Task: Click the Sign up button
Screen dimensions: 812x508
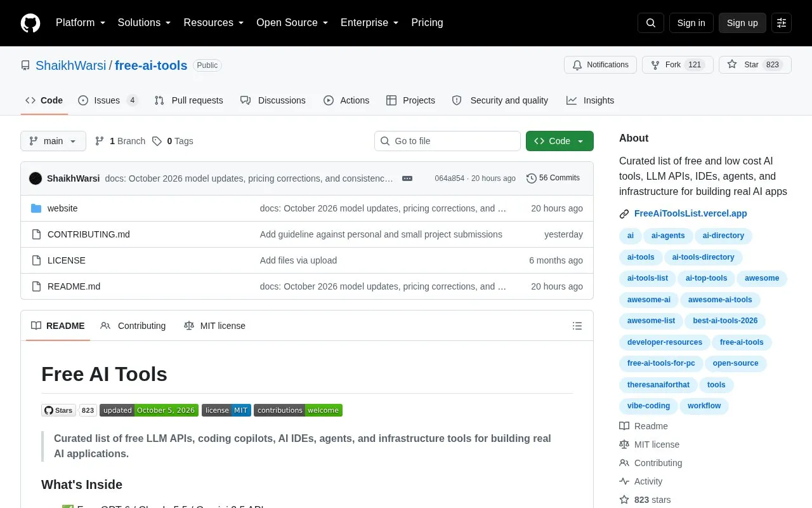Action: (x=742, y=23)
